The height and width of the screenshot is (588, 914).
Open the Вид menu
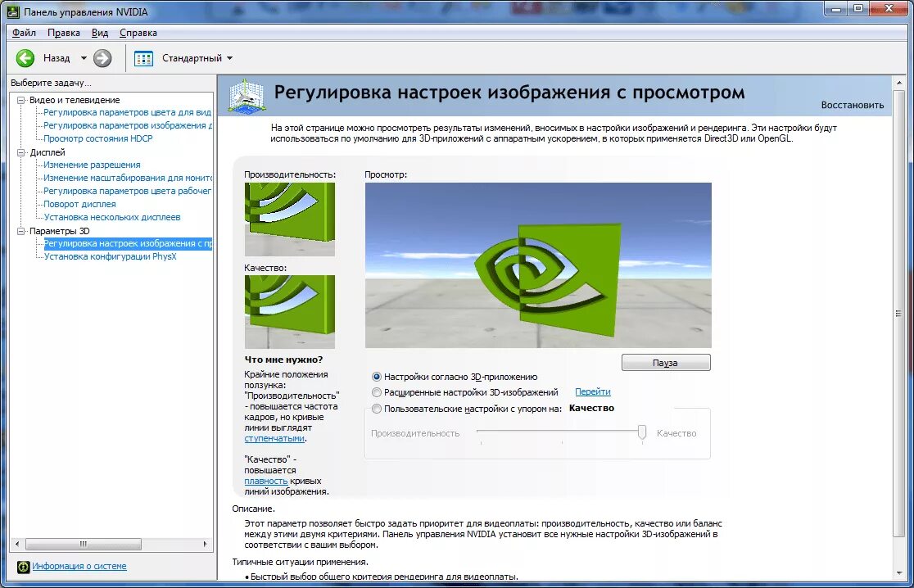[x=100, y=33]
